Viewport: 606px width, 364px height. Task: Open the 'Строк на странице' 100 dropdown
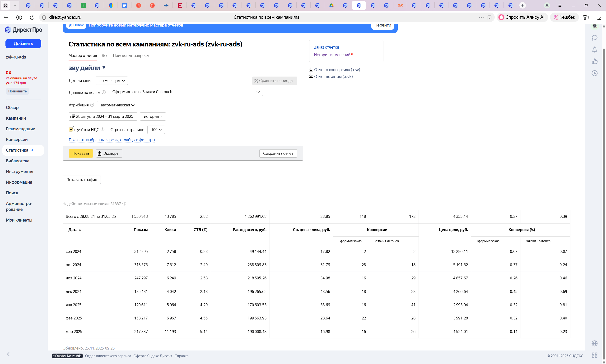[x=156, y=130]
